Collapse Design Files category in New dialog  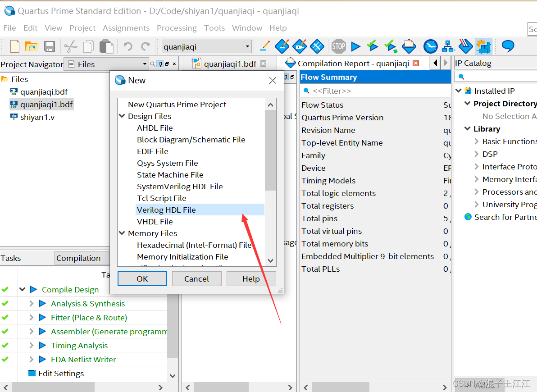click(122, 116)
